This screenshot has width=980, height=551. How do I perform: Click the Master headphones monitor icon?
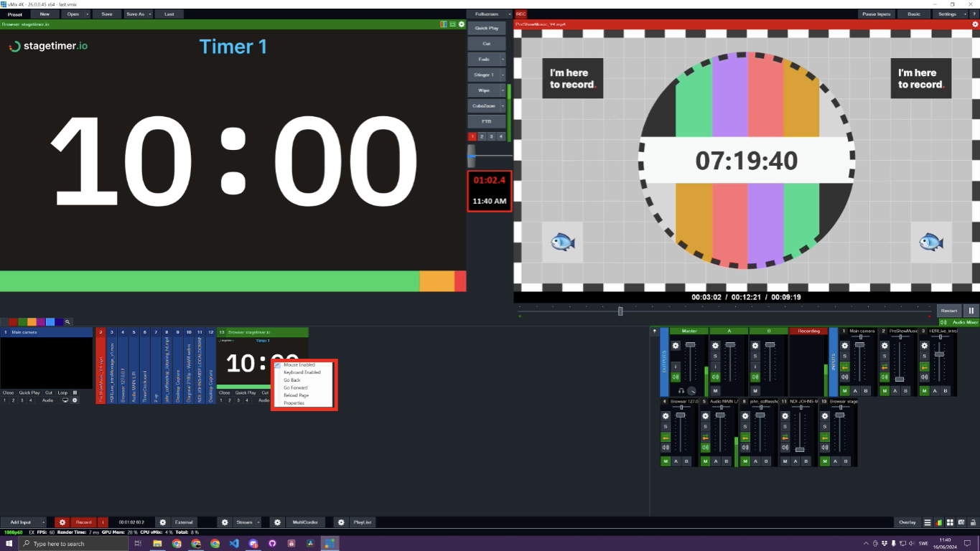coord(681,391)
